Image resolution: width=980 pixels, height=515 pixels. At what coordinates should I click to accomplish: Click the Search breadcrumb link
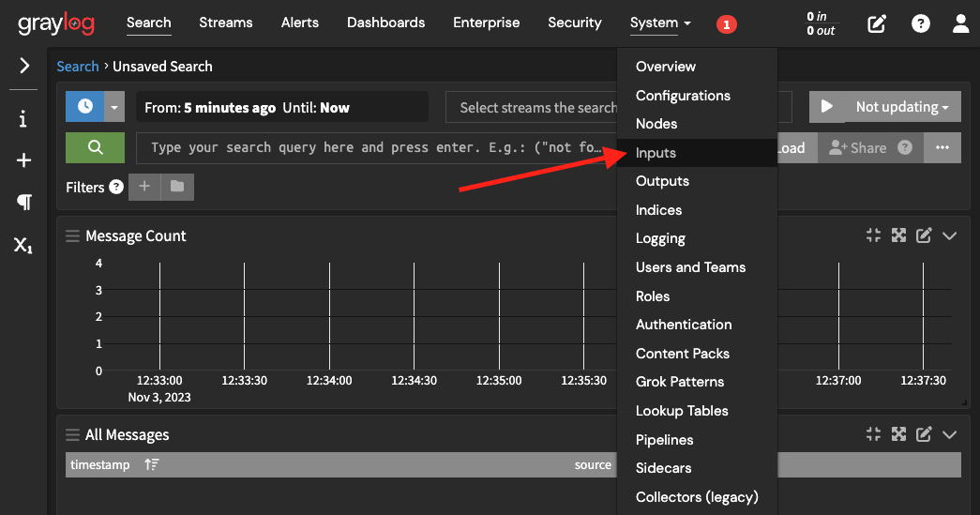point(78,67)
